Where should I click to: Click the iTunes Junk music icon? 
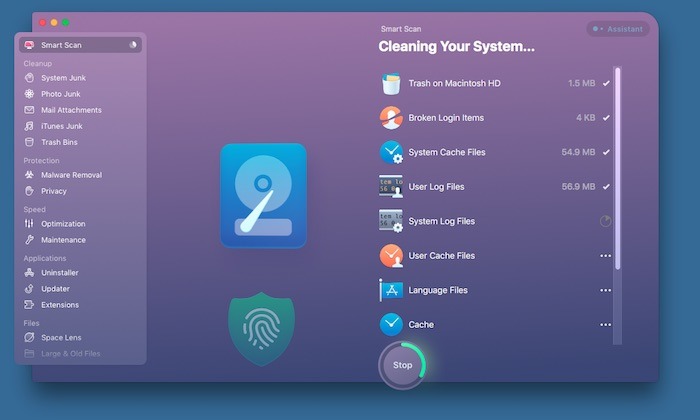tap(29, 126)
